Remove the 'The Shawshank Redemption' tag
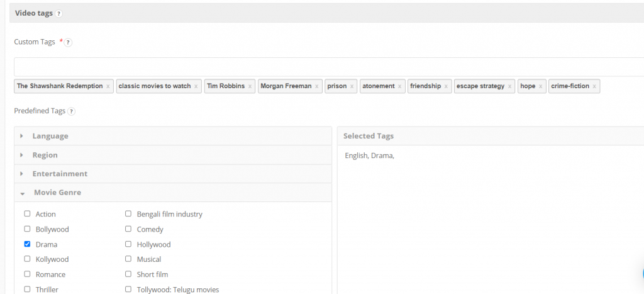Viewport: 644px width, 294px height. click(x=108, y=86)
